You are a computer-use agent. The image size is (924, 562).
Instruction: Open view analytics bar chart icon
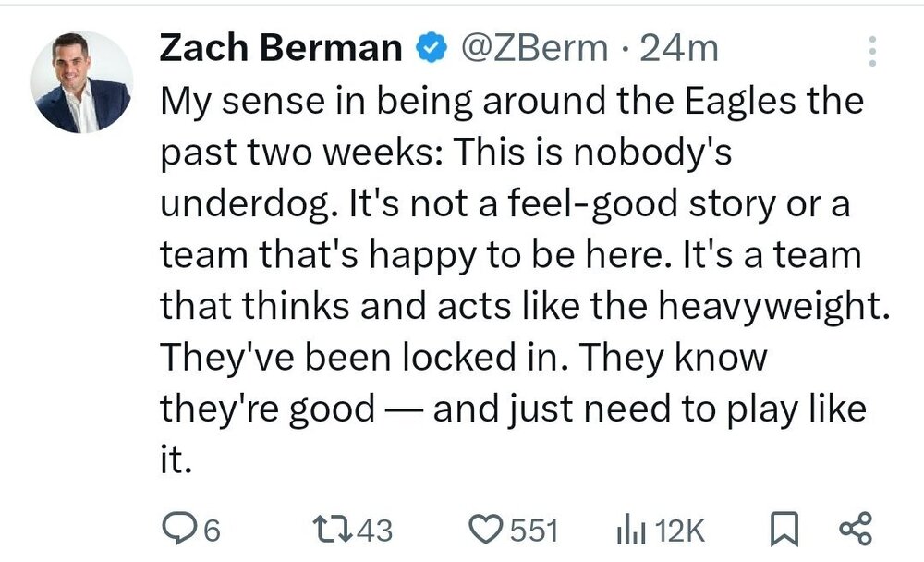[x=629, y=530]
